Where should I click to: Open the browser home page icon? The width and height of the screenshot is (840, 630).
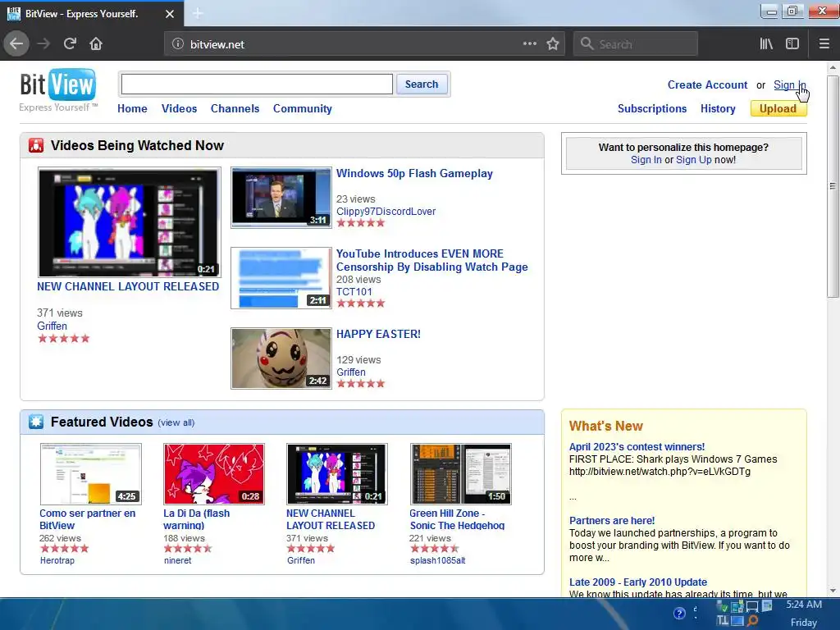click(96, 44)
